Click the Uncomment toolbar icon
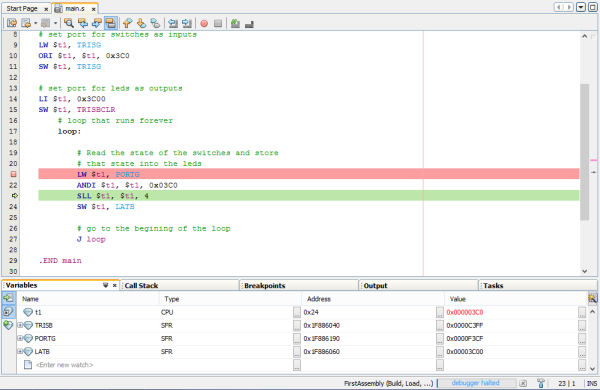The width and height of the screenshot is (600, 390). tap(235, 23)
